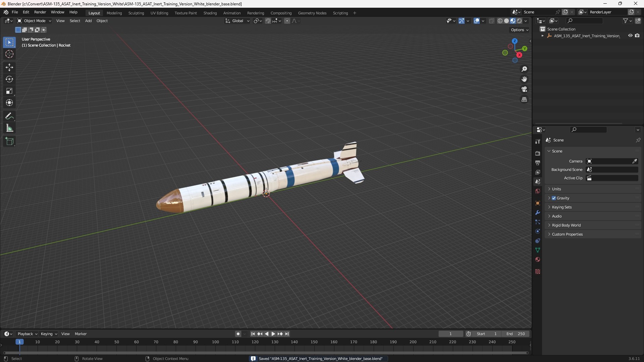Click the play animation button
This screenshot has width=644, height=362.
[273, 334]
